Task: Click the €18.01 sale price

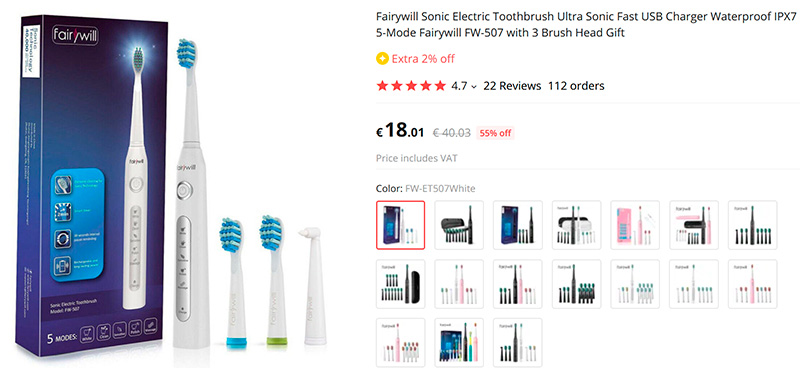Action: point(400,131)
